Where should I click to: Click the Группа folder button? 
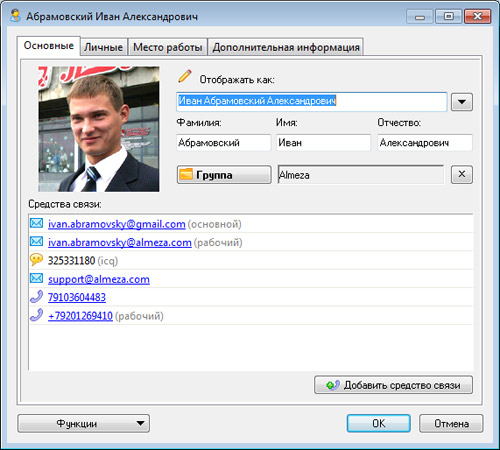[x=224, y=175]
